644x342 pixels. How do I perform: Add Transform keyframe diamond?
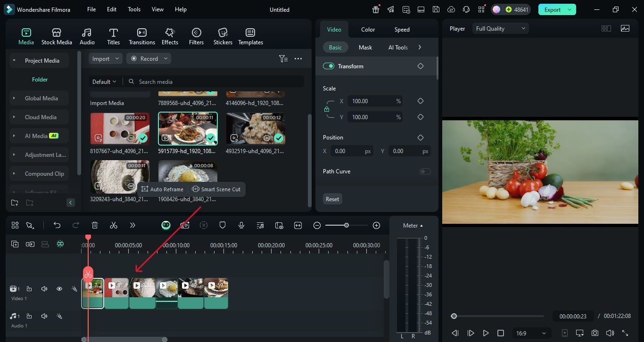click(421, 66)
